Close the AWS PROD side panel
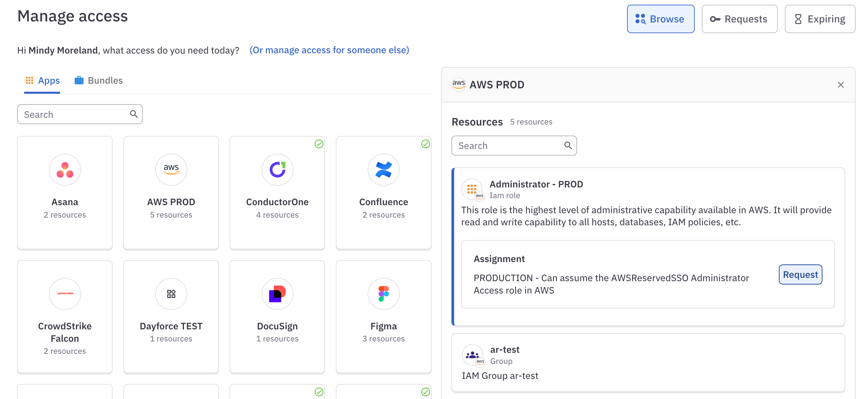This screenshot has height=399, width=868. (841, 85)
